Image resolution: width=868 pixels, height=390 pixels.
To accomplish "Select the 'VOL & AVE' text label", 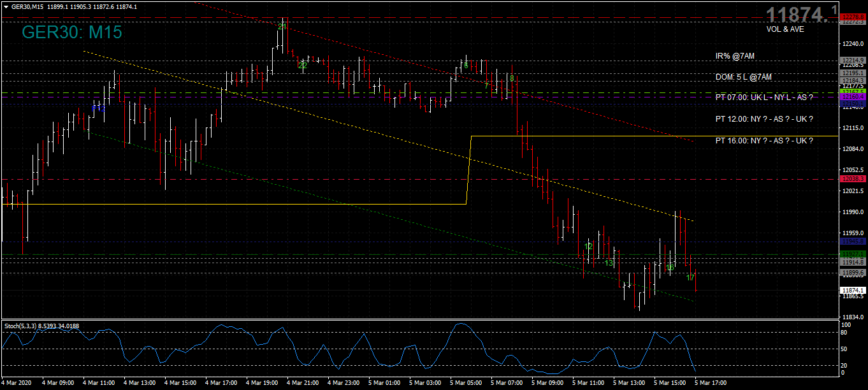I will [x=785, y=29].
